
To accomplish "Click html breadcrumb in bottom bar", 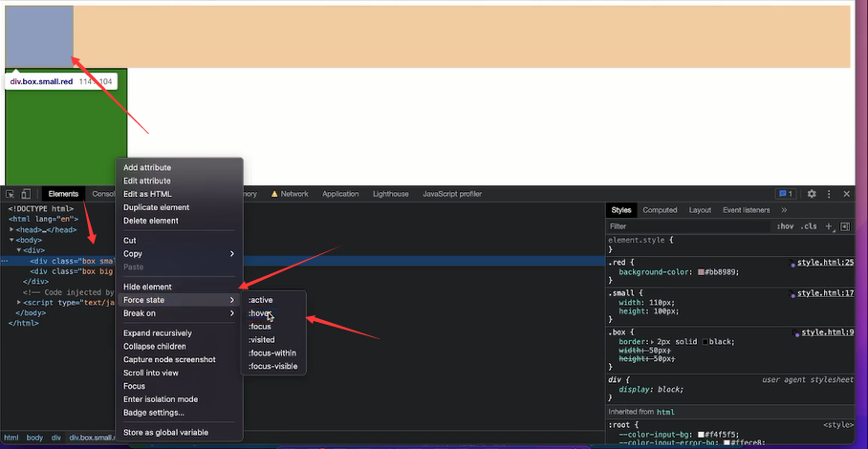I will (x=11, y=438).
